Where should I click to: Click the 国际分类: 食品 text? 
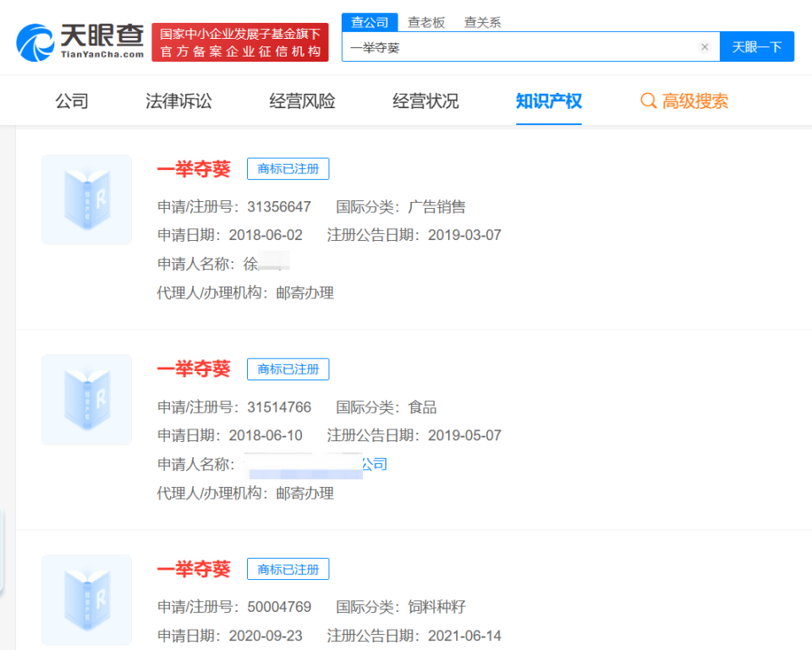pos(387,407)
